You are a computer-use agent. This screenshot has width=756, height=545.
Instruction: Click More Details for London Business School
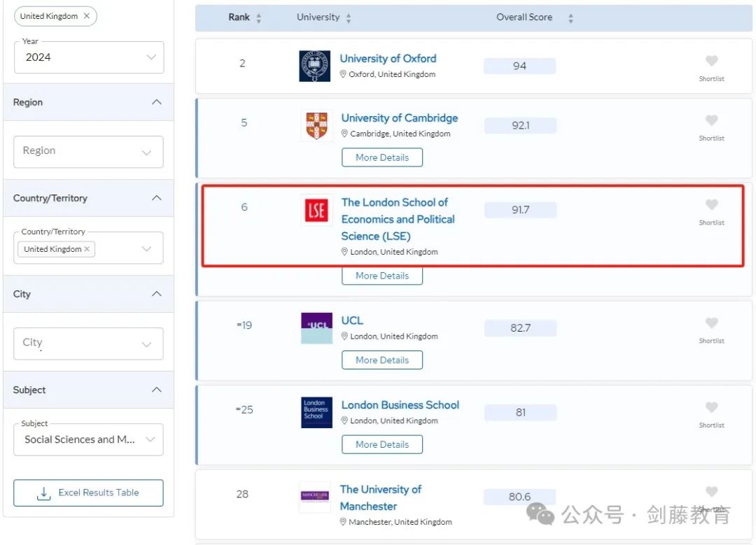(382, 444)
